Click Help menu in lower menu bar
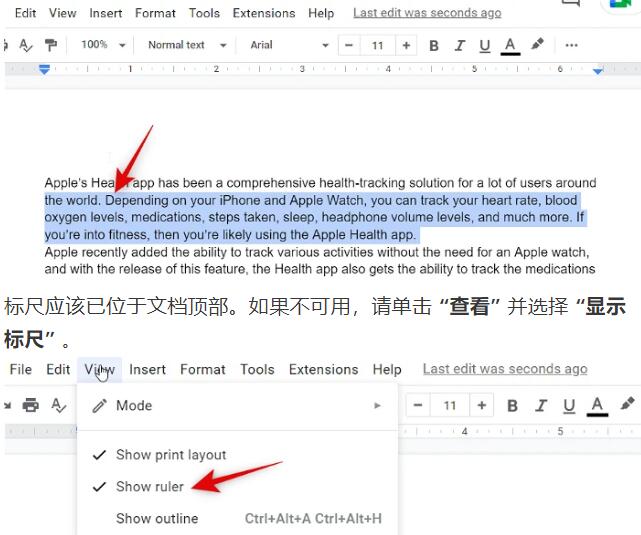The width and height of the screenshot is (641, 535). click(x=387, y=369)
